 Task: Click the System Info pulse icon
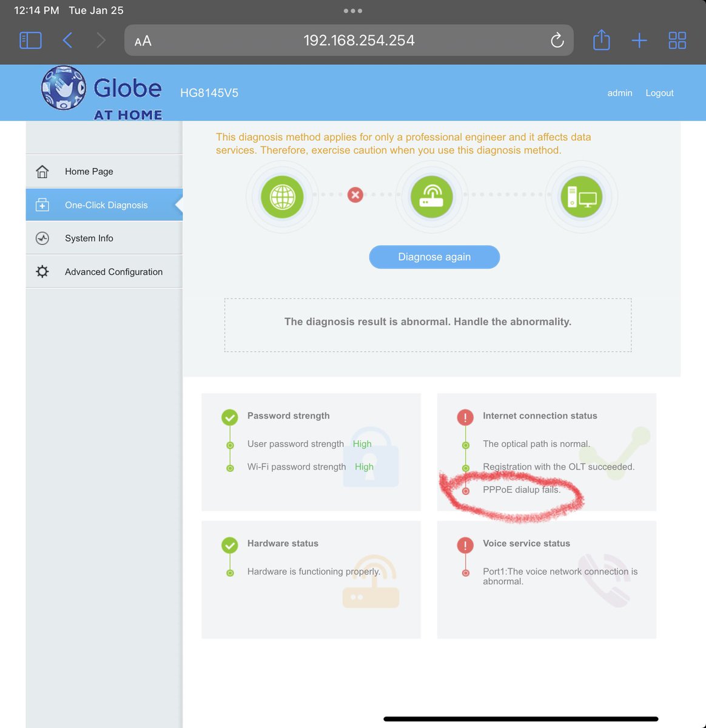[x=42, y=238]
